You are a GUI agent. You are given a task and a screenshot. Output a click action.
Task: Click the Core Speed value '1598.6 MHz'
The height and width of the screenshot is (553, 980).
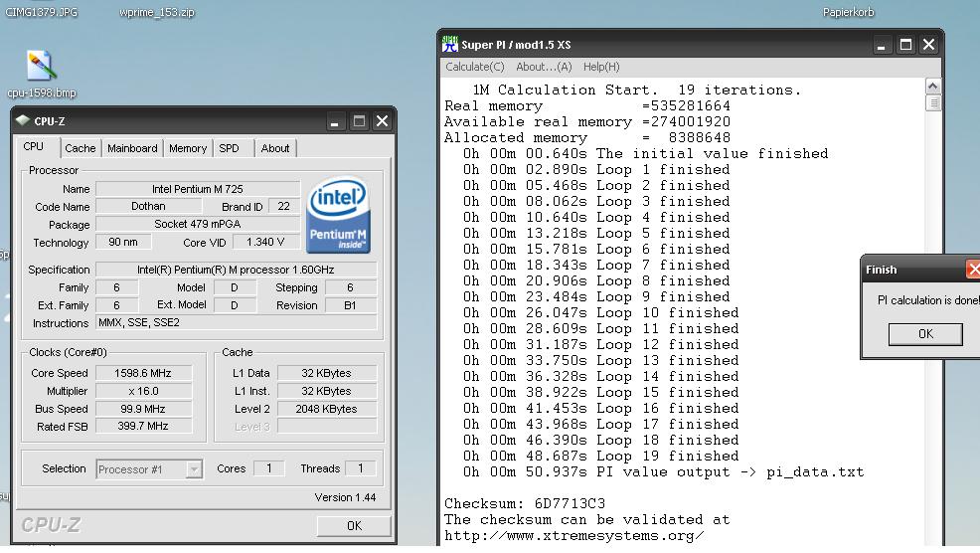tap(142, 373)
